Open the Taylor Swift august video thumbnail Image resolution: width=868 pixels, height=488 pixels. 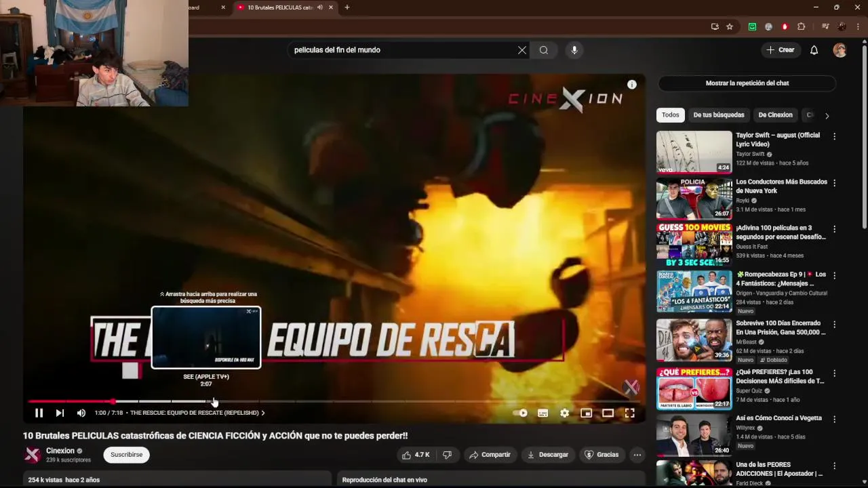click(x=694, y=152)
